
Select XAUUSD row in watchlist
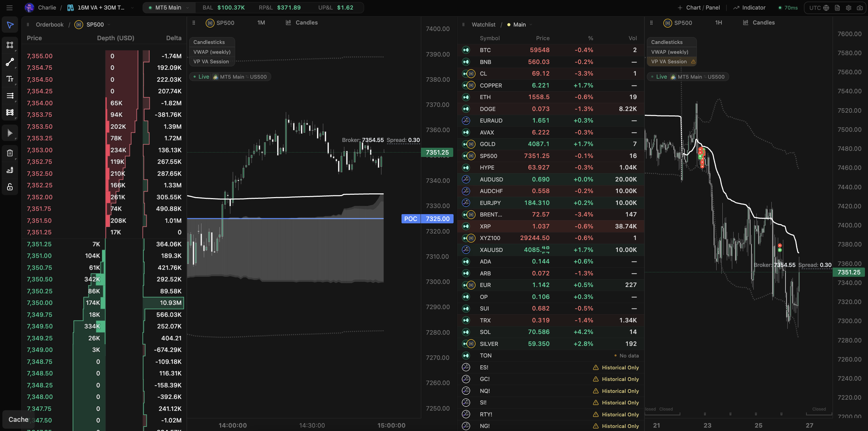coord(551,250)
